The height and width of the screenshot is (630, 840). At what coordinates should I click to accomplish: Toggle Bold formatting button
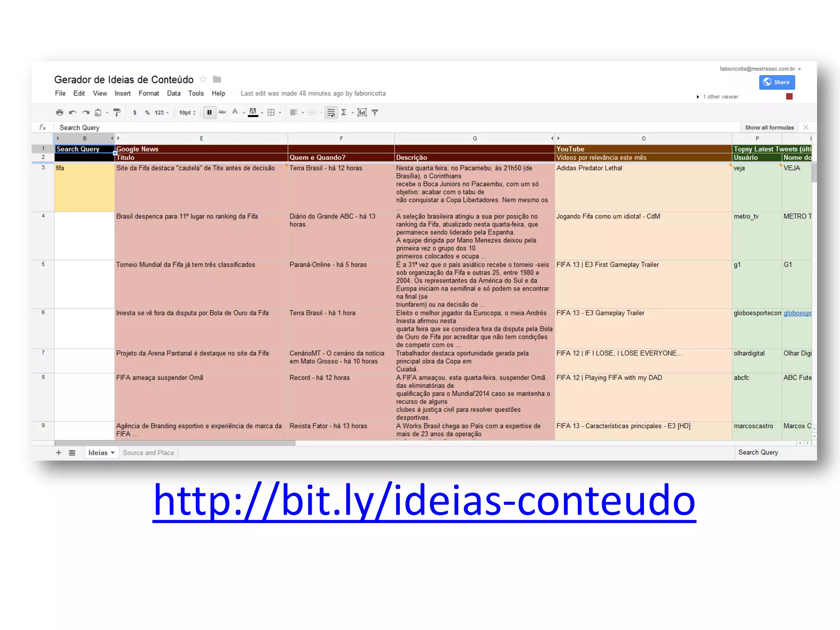[209, 112]
